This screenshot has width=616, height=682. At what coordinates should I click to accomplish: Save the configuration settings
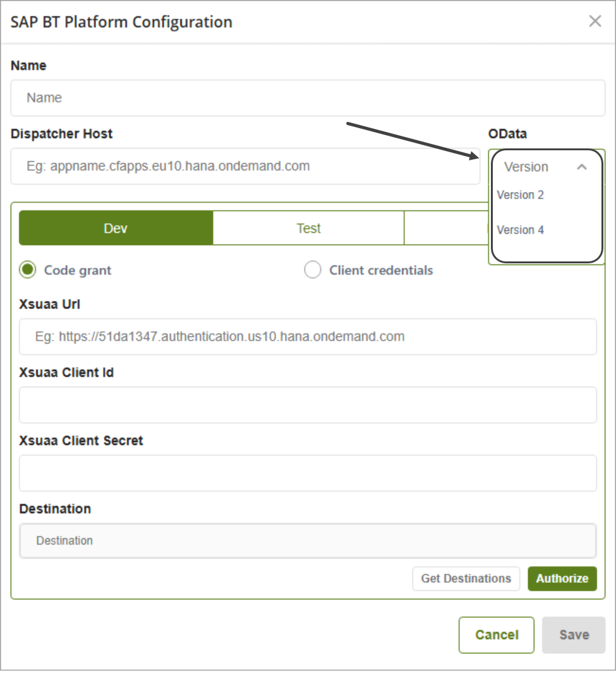574,635
